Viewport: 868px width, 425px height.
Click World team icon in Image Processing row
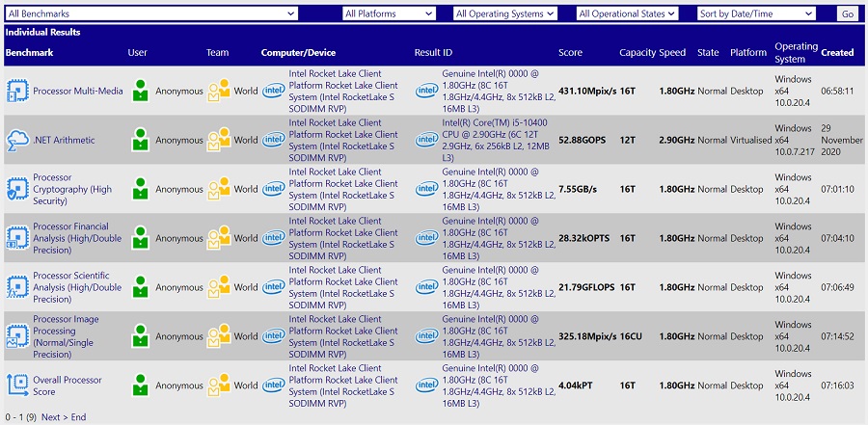[x=219, y=336]
